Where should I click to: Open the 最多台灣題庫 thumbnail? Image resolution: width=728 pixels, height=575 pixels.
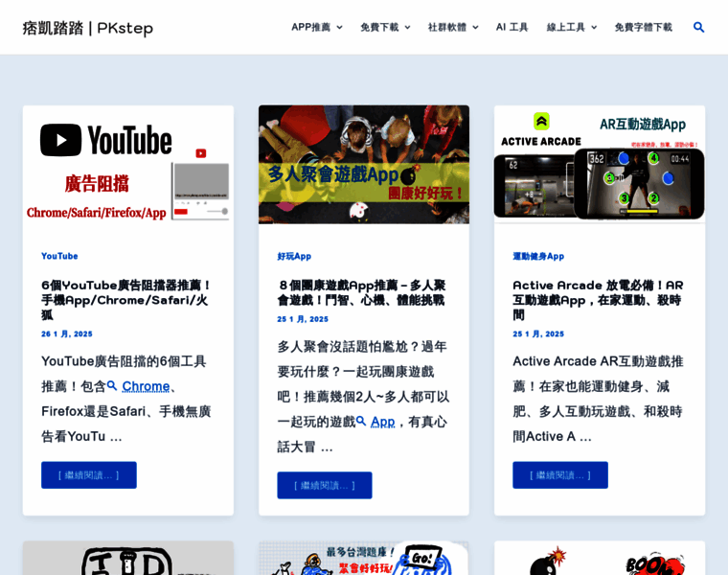pyautogui.click(x=364, y=558)
